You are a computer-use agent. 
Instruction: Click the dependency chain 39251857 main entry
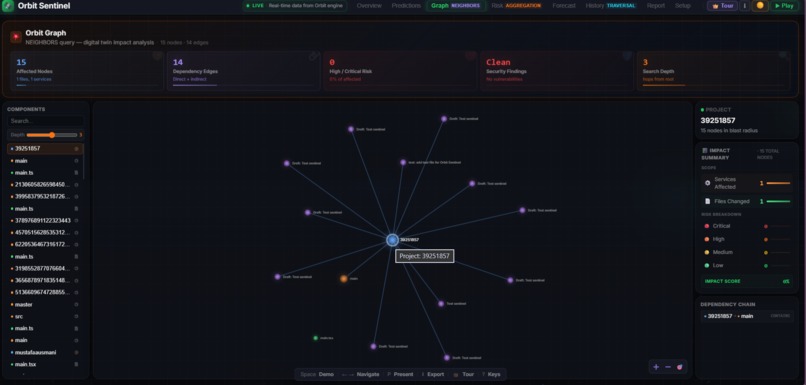point(747,316)
